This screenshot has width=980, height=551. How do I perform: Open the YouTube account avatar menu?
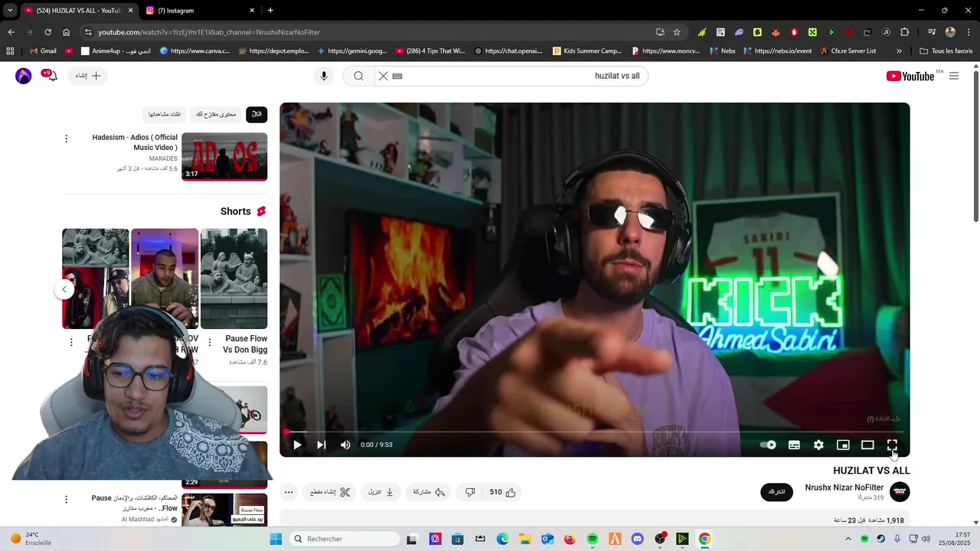pos(24,76)
